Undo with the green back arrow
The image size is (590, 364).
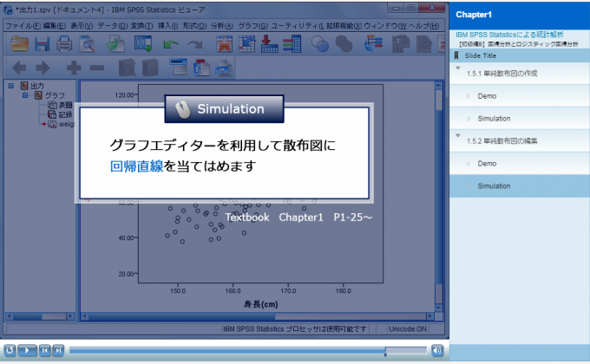click(x=170, y=45)
